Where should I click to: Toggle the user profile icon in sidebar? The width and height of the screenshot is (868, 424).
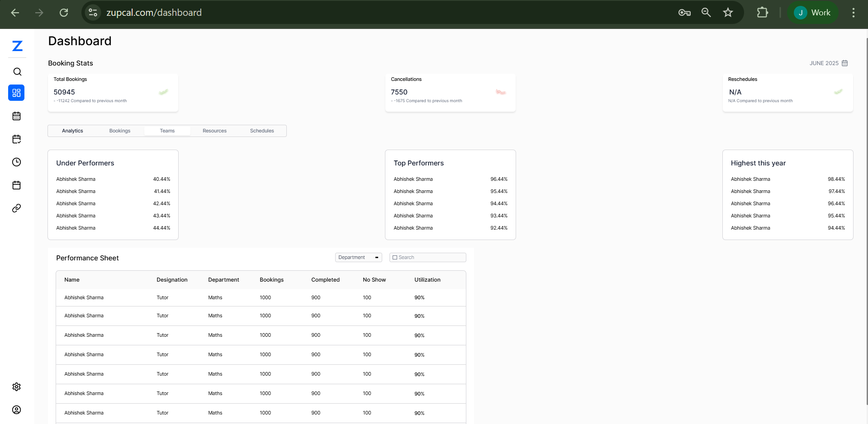click(17, 410)
